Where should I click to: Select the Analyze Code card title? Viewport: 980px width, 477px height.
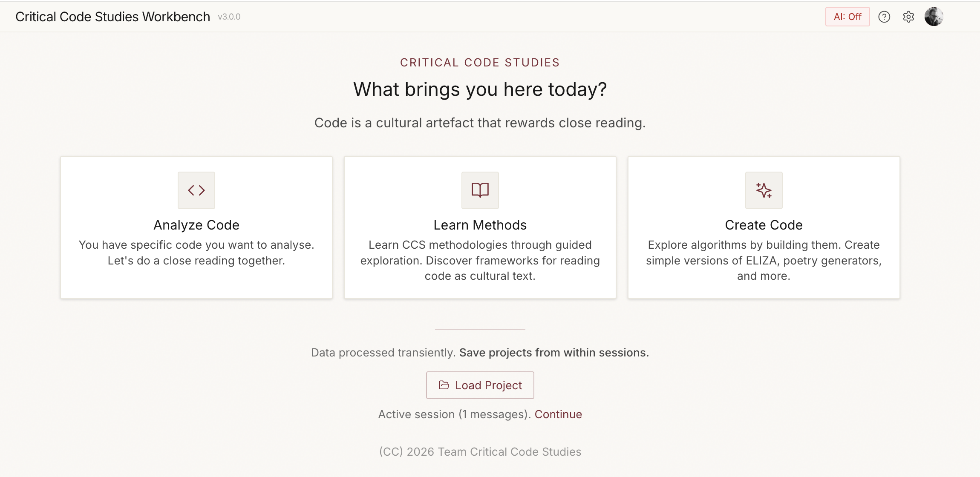click(196, 225)
